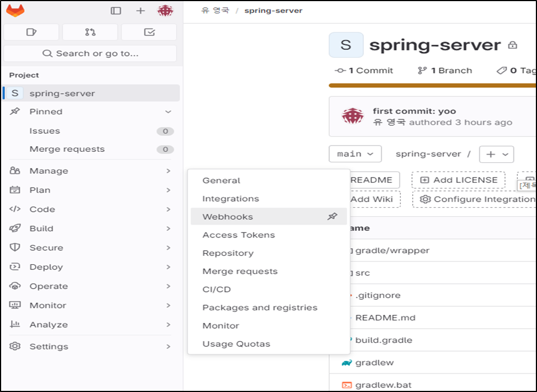Image resolution: width=537 pixels, height=392 pixels.
Task: Click the Build rocket icon
Action: (15, 228)
